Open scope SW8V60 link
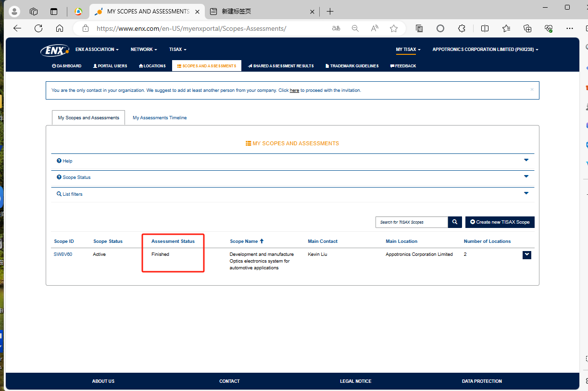 63,254
